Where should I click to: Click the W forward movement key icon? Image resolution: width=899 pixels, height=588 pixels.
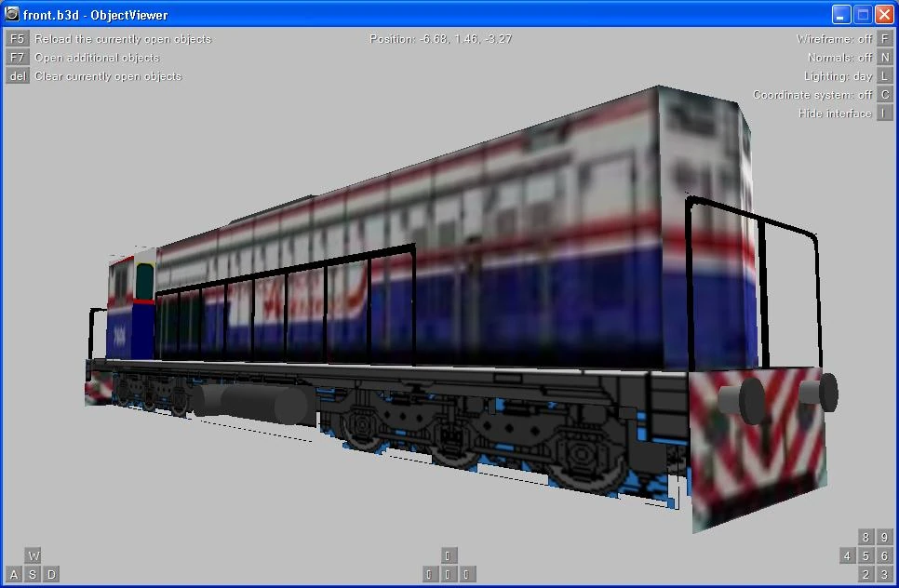click(x=33, y=555)
